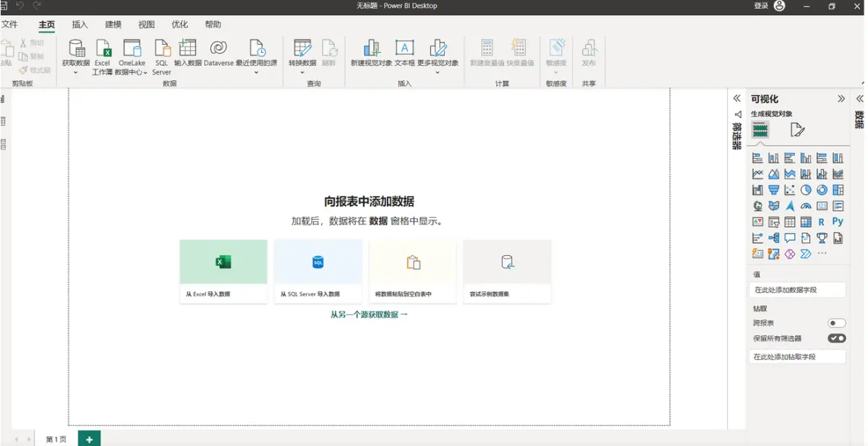Open the 文件 menu
The height and width of the screenshot is (446, 868).
pyautogui.click(x=9, y=25)
